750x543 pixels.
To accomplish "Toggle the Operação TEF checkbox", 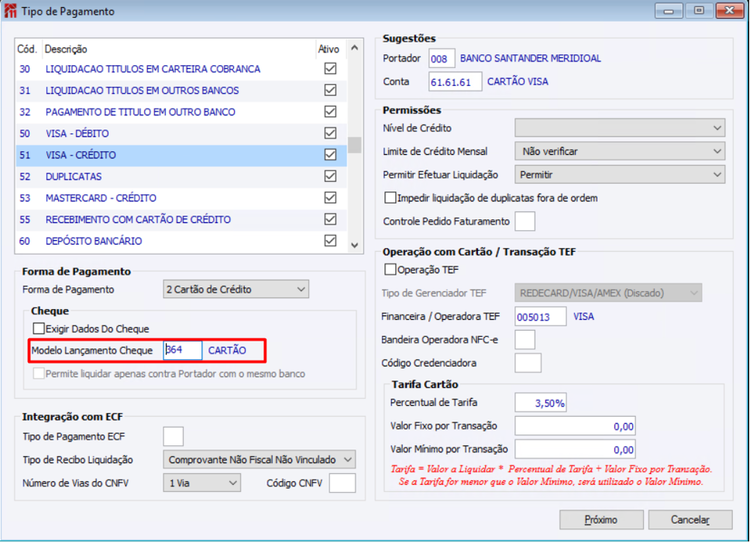I will 390,269.
